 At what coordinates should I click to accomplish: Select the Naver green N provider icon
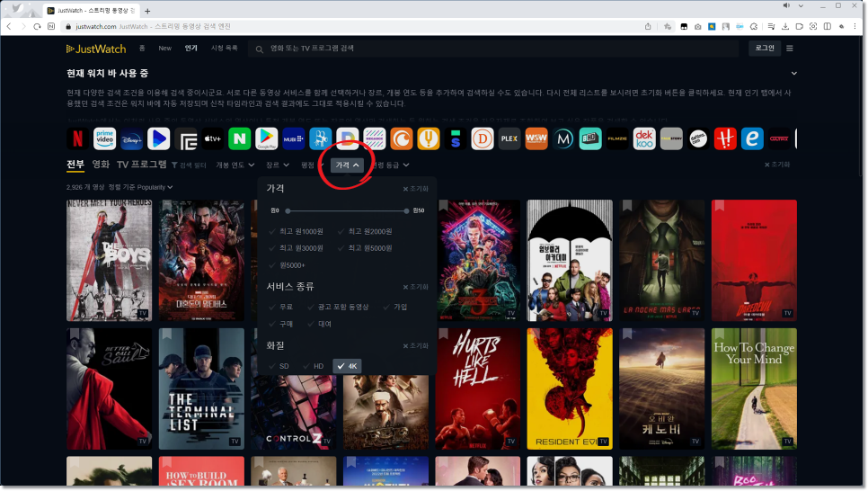tap(240, 138)
